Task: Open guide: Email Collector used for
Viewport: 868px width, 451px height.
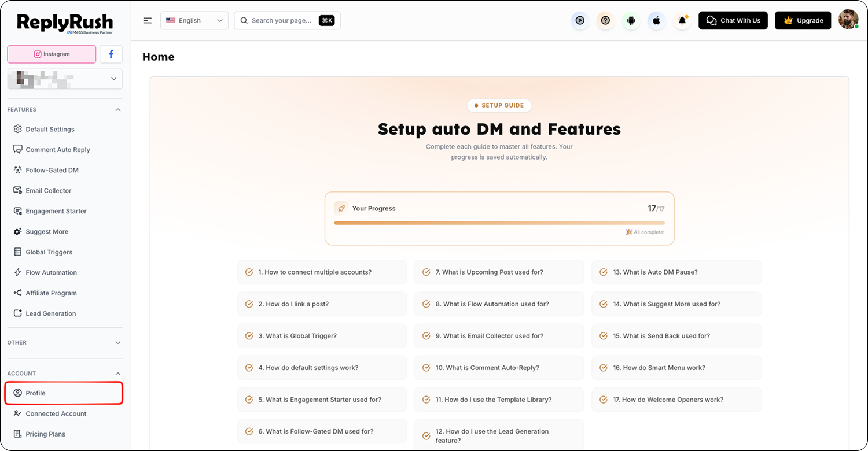Action: tap(499, 336)
